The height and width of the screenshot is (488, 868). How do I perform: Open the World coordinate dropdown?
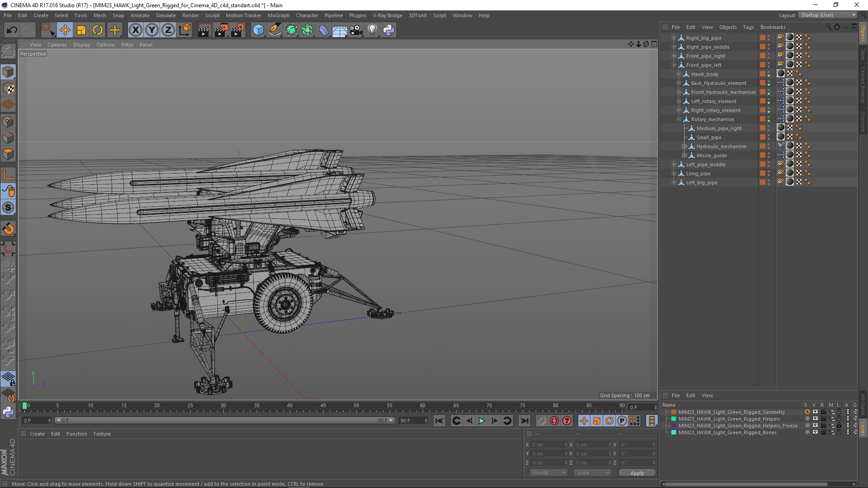point(549,473)
